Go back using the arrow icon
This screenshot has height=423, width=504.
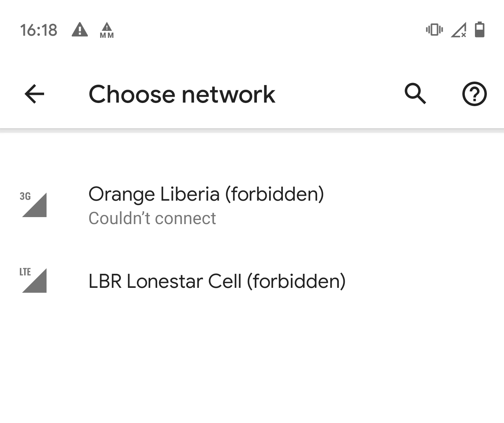click(x=34, y=94)
